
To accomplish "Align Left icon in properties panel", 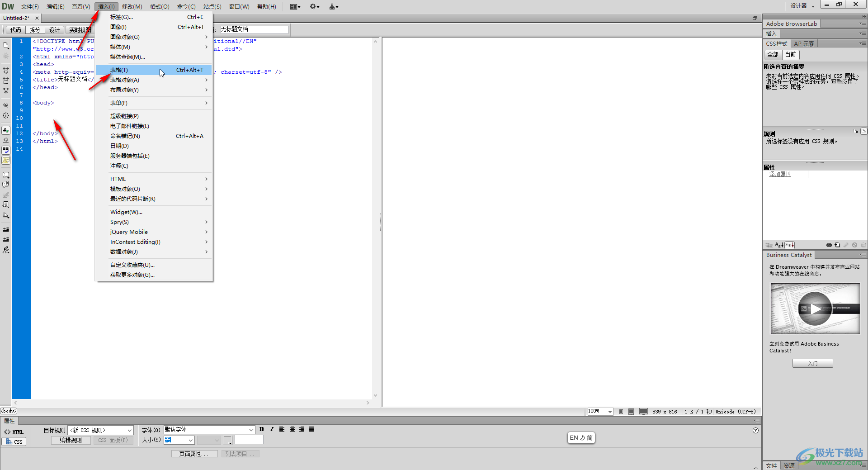I will point(282,429).
